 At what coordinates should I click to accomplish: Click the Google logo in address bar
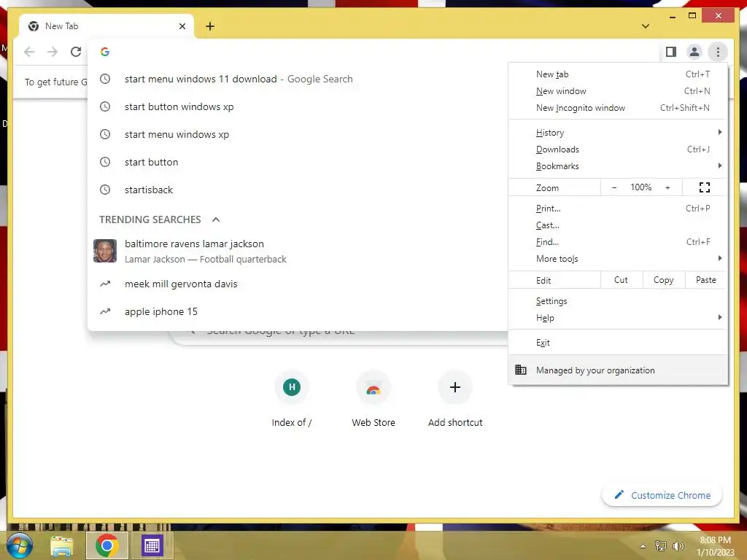click(105, 52)
